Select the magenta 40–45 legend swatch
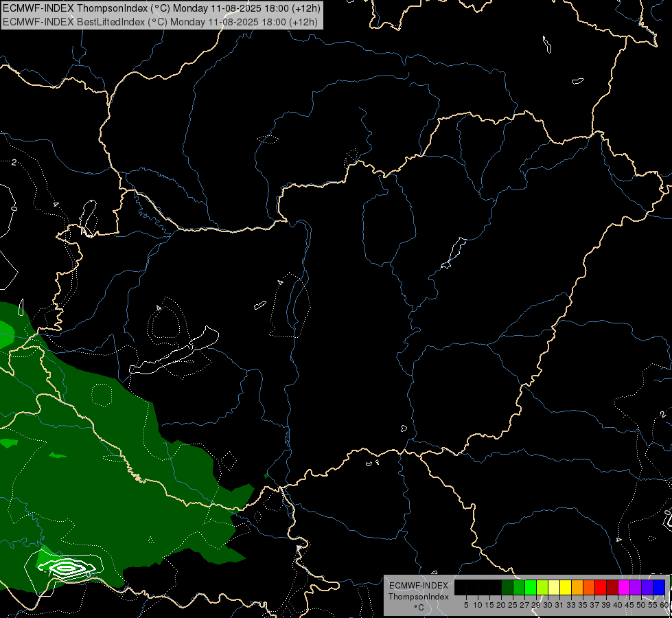 (624, 587)
